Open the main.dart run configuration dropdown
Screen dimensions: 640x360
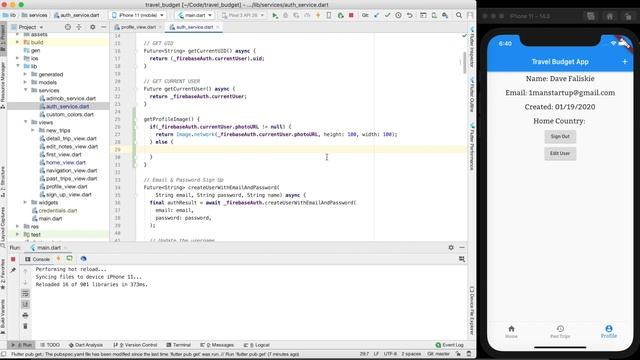(x=195, y=15)
